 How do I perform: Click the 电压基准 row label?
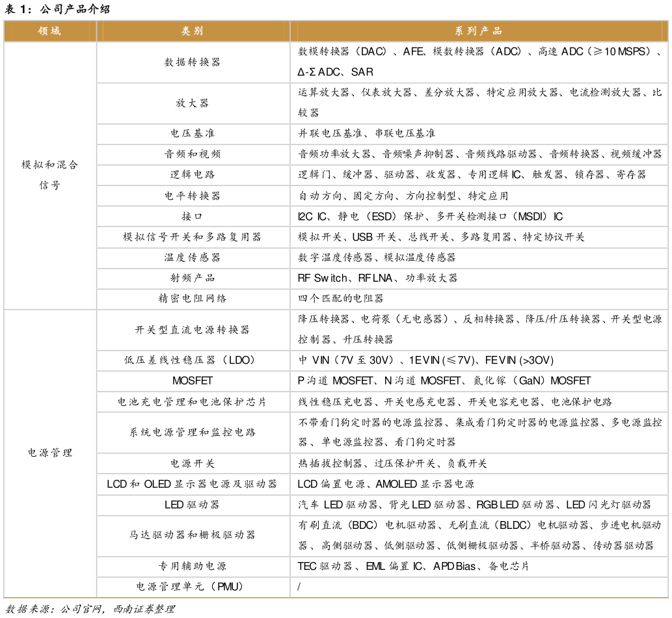pyautogui.click(x=193, y=133)
